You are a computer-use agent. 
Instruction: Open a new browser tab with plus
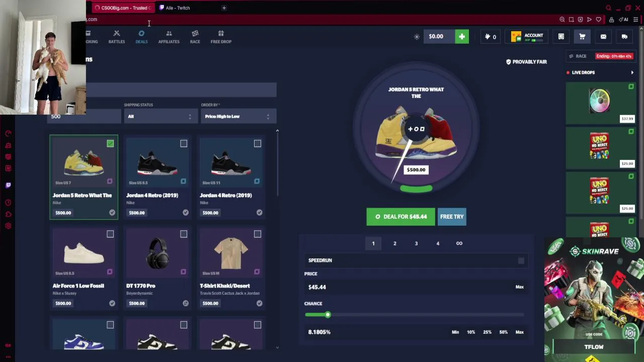pos(224,8)
